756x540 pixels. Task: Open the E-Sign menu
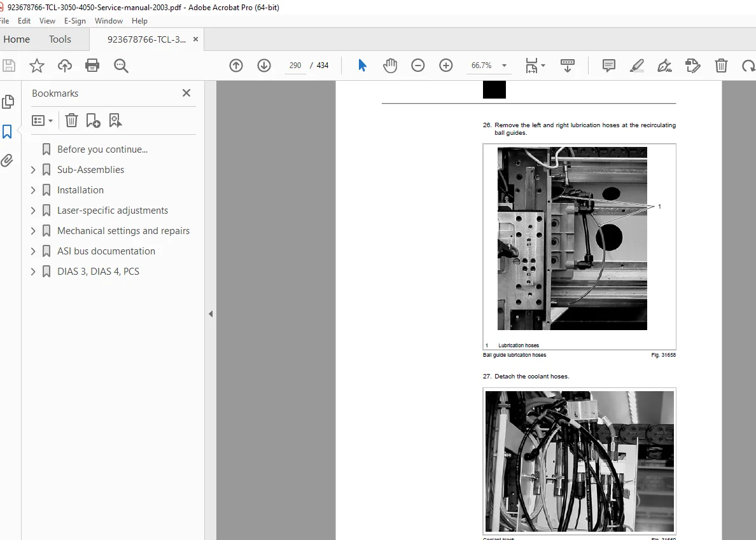point(74,21)
